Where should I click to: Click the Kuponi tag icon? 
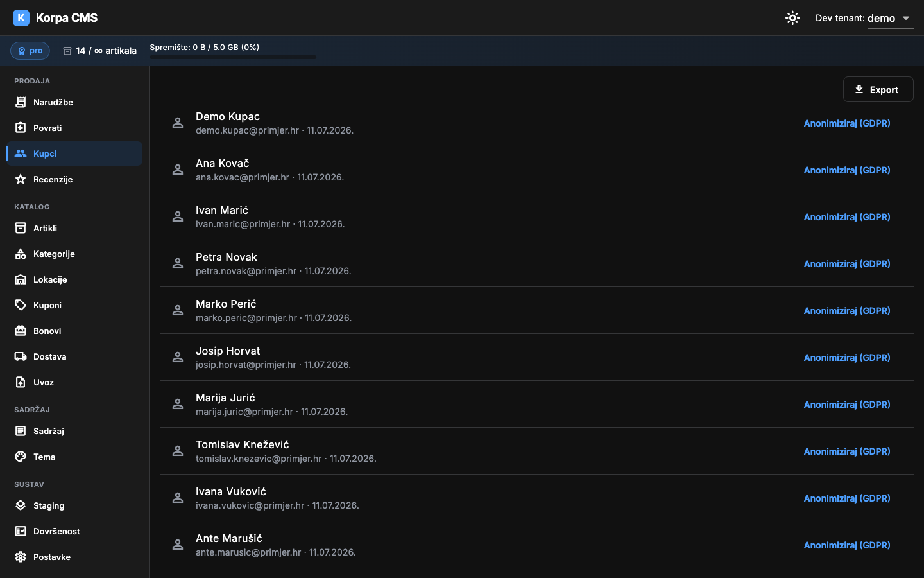click(21, 305)
